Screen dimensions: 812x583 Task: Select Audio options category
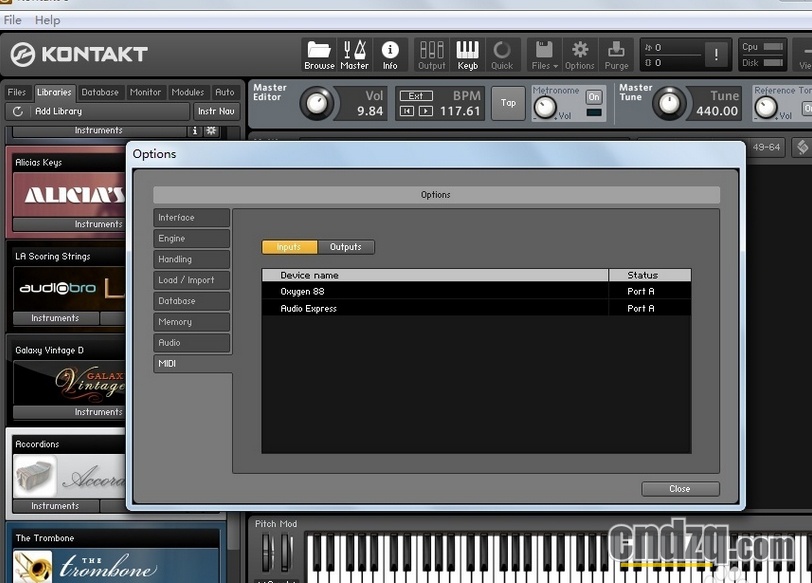pos(192,342)
